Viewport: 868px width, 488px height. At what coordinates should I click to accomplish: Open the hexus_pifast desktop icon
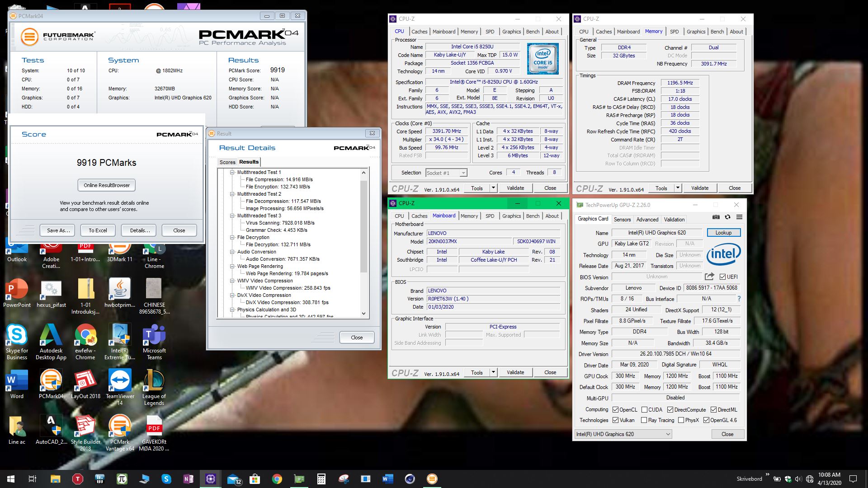coord(51,293)
